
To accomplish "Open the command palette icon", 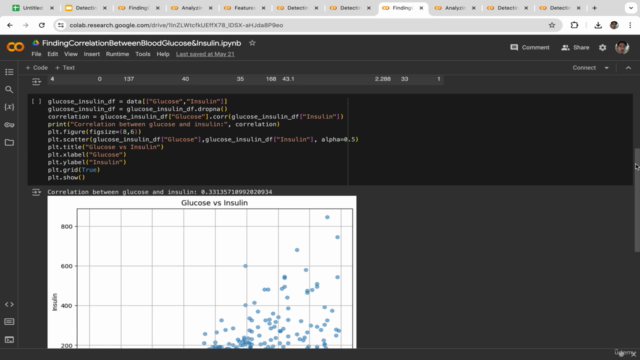I will 9,322.
